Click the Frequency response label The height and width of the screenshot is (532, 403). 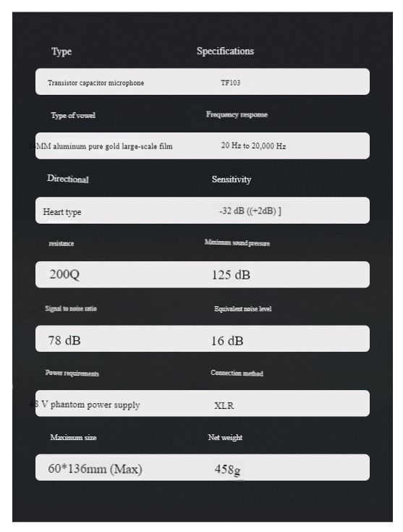pos(237,114)
